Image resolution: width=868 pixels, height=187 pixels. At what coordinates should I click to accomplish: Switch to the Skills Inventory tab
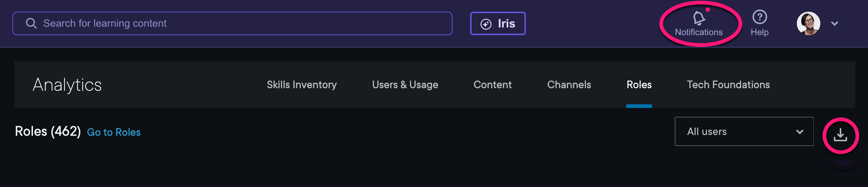click(x=301, y=85)
